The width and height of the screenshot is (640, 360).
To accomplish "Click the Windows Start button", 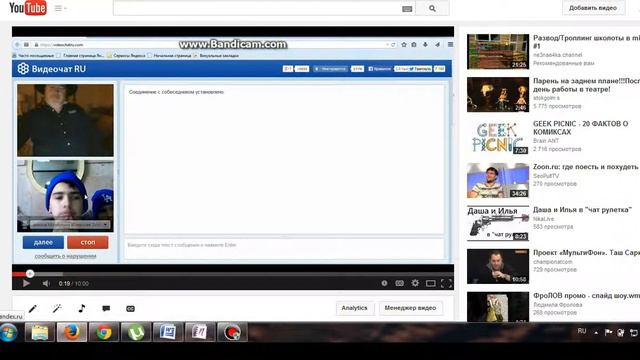I will coord(9,332).
